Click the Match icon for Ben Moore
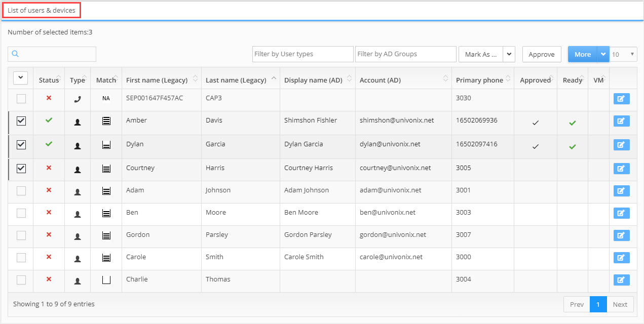Image resolution: width=644 pixels, height=324 pixels. click(x=106, y=213)
